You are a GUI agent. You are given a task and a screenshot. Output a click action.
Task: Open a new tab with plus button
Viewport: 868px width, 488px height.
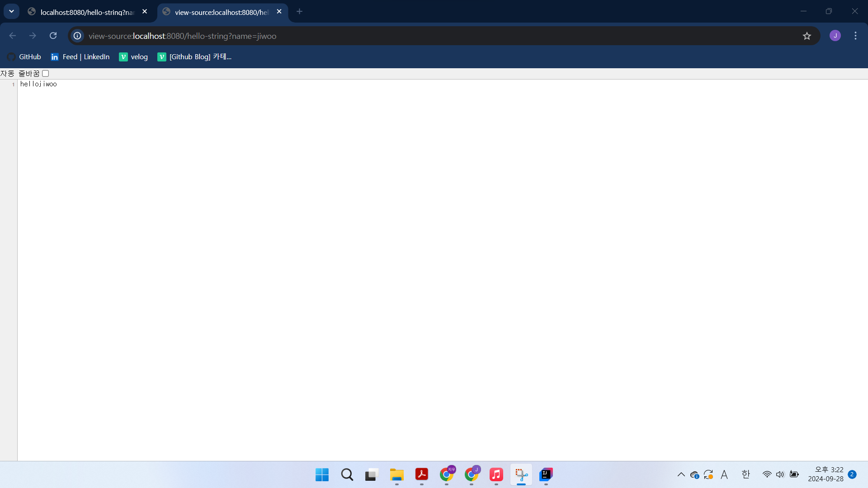pyautogui.click(x=299, y=12)
